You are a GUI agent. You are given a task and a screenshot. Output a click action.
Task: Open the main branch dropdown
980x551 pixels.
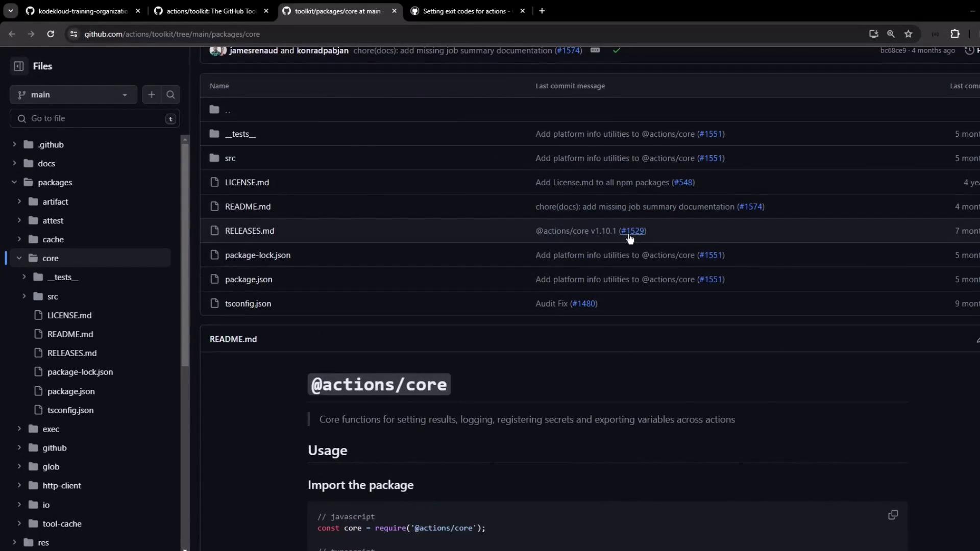pos(73,94)
